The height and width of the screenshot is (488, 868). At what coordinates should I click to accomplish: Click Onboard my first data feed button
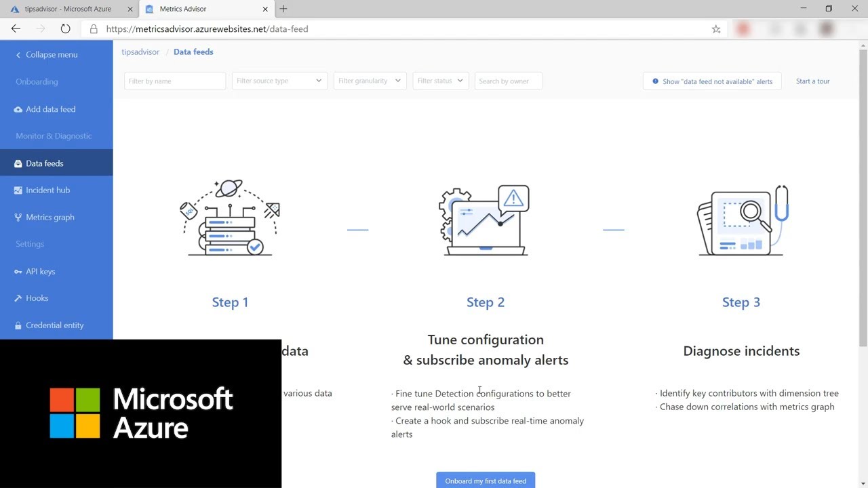click(x=486, y=480)
